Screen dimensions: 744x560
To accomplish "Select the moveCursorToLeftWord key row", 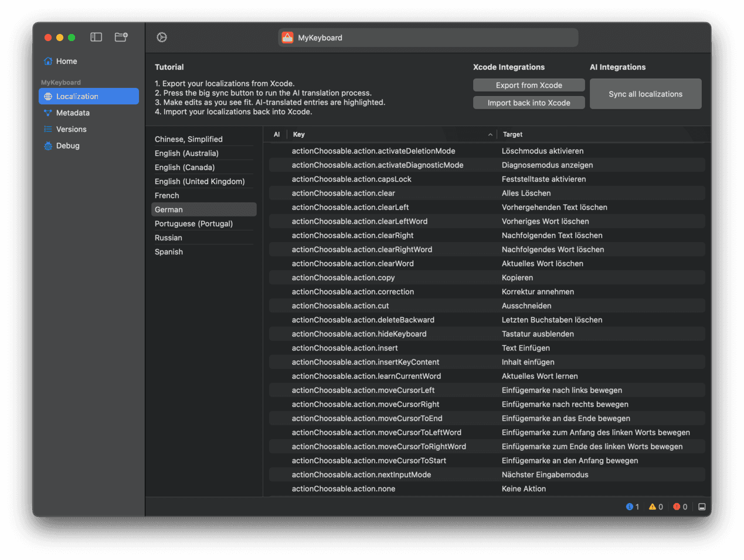I will point(487,432).
